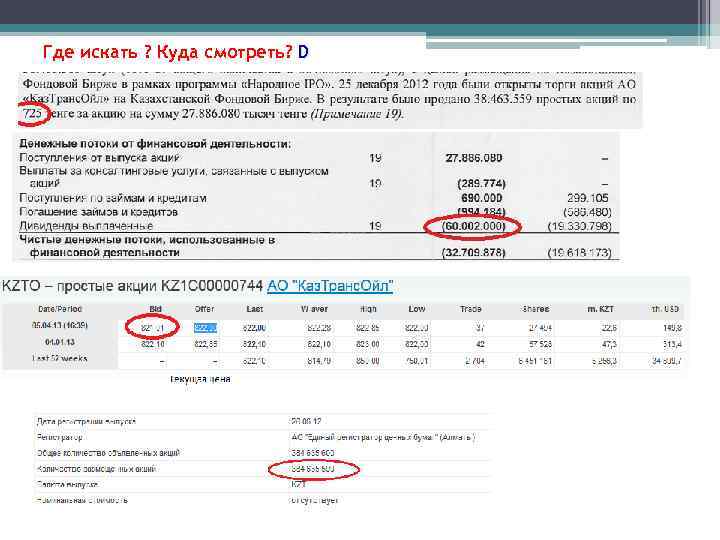Select the "(32.709.878)" net cash flow value
The width and height of the screenshot is (720, 540).
pyautogui.click(x=473, y=253)
